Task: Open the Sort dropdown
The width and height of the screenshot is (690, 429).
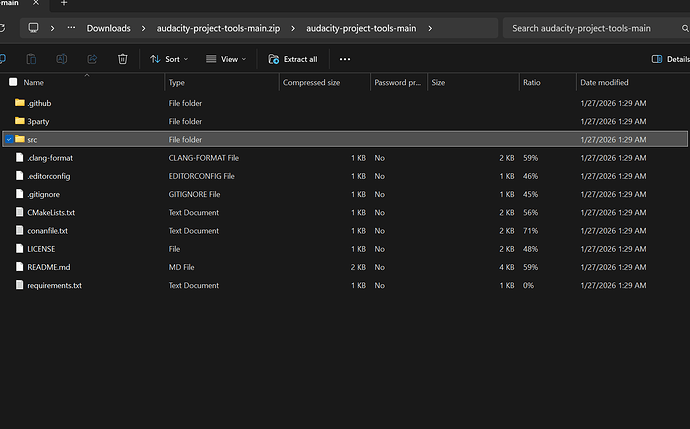Action: point(170,59)
